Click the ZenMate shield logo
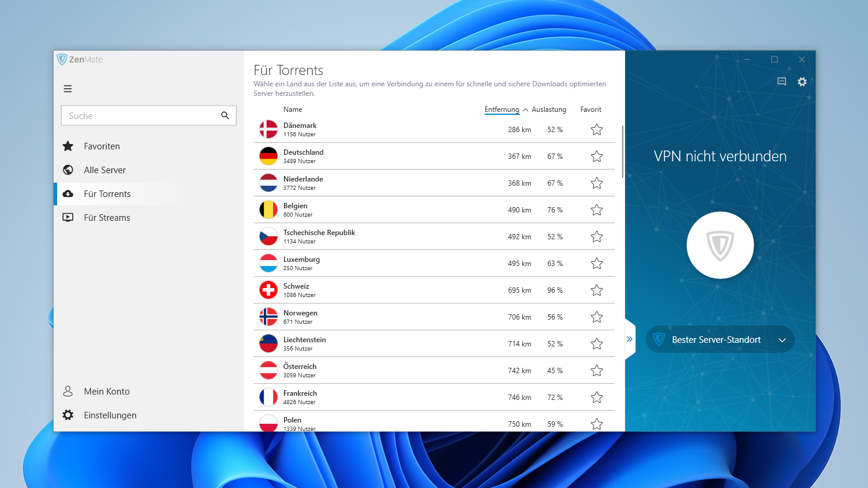The image size is (868, 488). point(62,60)
